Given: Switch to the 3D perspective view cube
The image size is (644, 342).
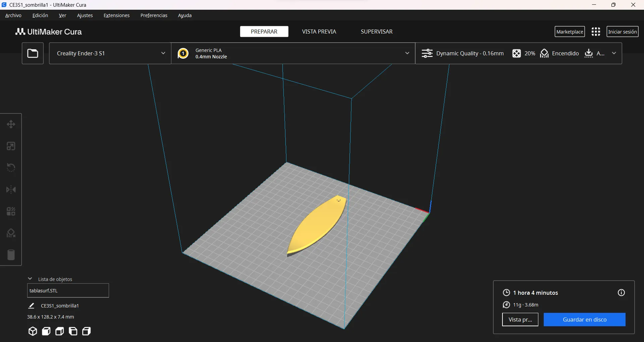Looking at the screenshot, I should (33, 331).
